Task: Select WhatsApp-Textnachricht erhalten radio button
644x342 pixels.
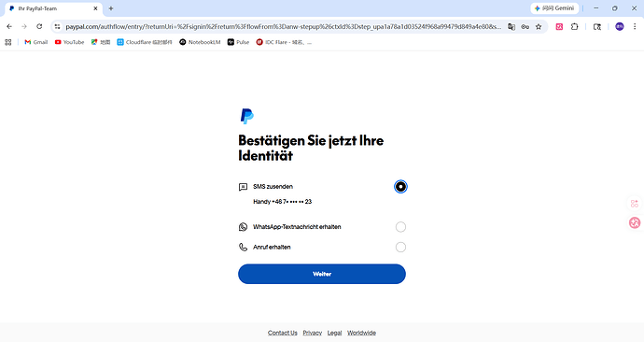Action: (400, 227)
